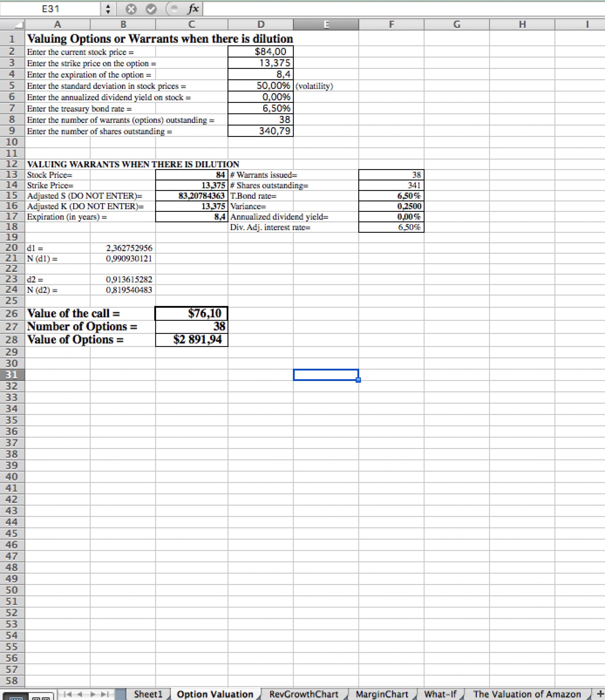The width and height of the screenshot is (605, 700).
Task: Open the MarginChart sheet tab
Action: coord(382,694)
